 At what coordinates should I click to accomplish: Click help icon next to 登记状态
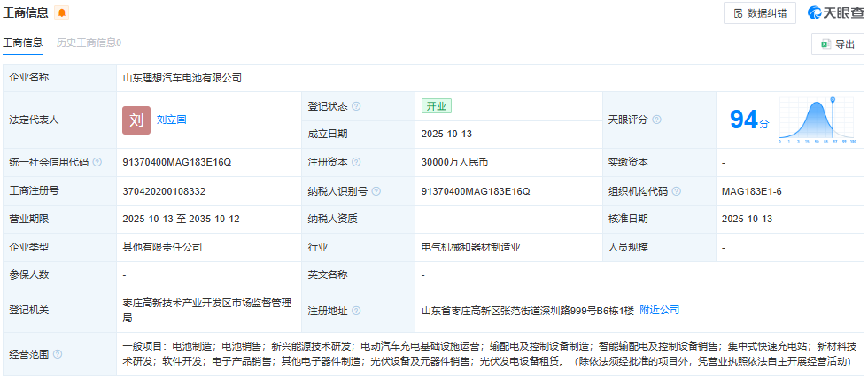(x=356, y=106)
